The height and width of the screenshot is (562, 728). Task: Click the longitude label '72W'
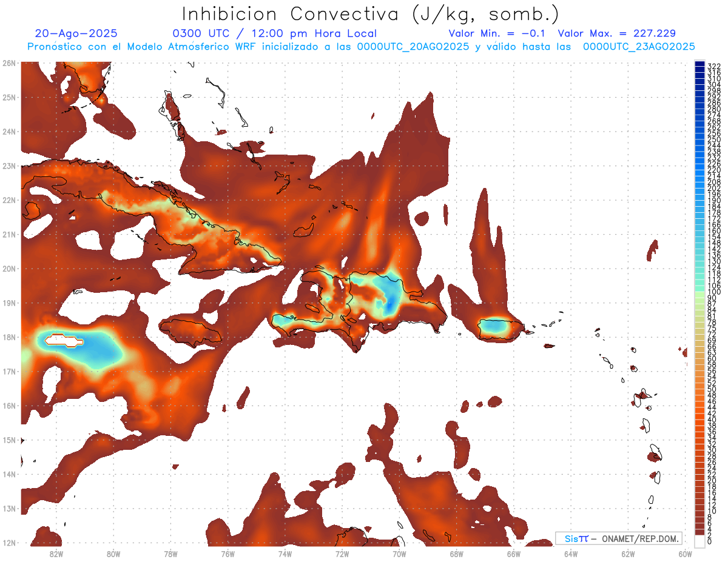coord(342,554)
